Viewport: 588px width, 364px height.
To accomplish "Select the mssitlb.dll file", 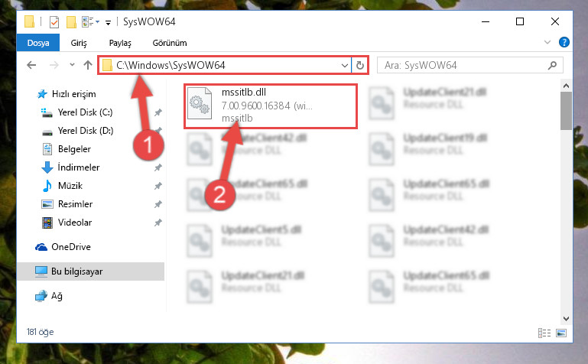I will click(x=270, y=106).
